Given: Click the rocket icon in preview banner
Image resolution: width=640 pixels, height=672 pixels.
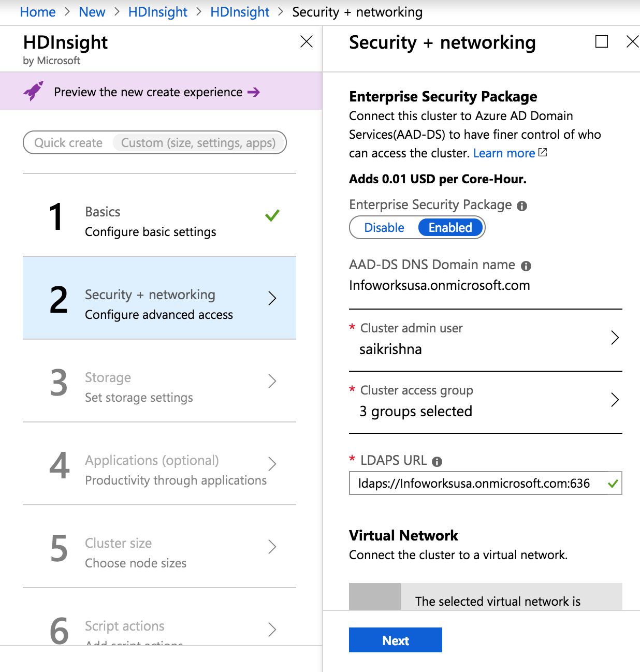Looking at the screenshot, I should click(x=33, y=91).
